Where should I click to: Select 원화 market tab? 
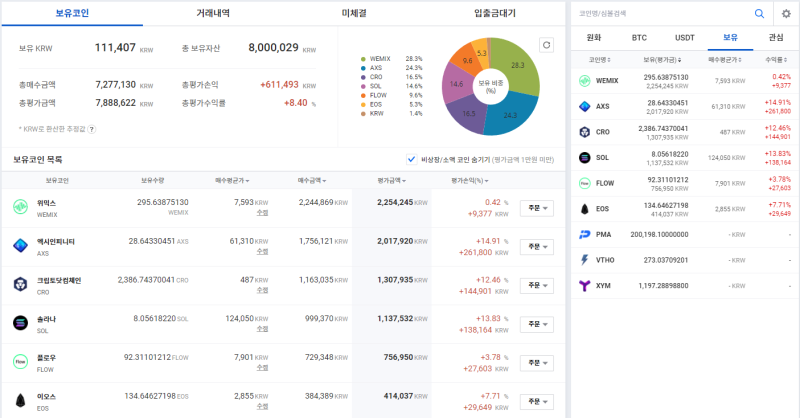point(594,38)
